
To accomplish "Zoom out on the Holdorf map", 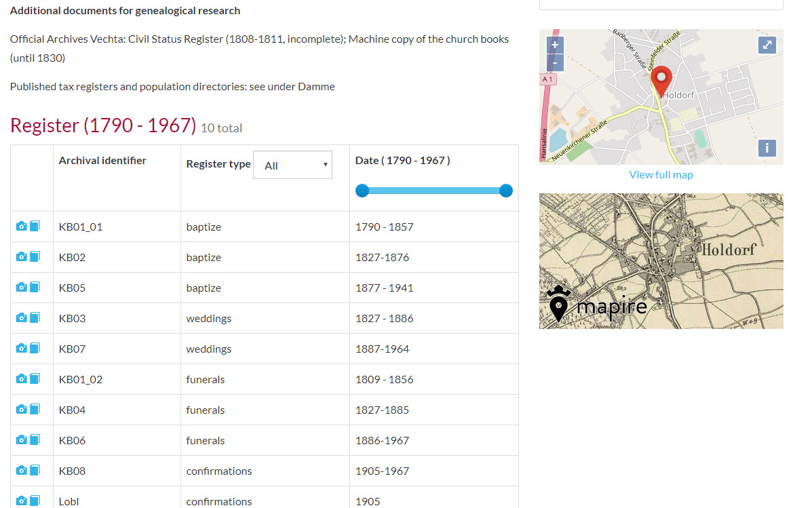I will [555, 62].
